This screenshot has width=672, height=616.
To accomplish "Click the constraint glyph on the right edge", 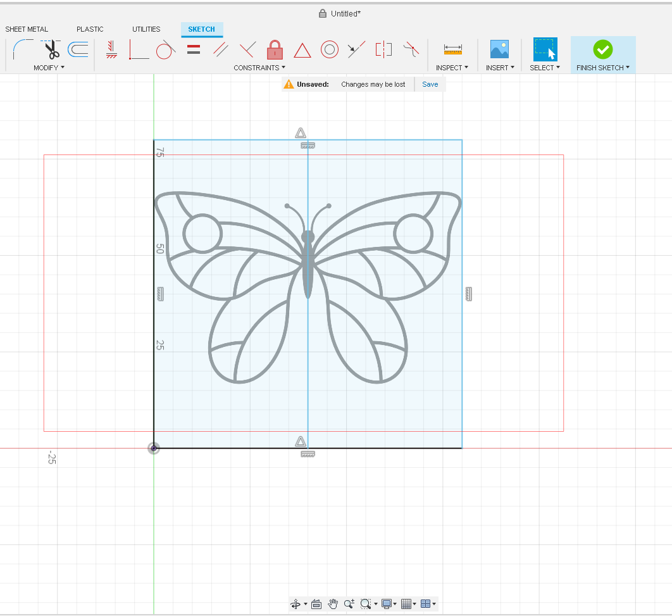I will 468,294.
